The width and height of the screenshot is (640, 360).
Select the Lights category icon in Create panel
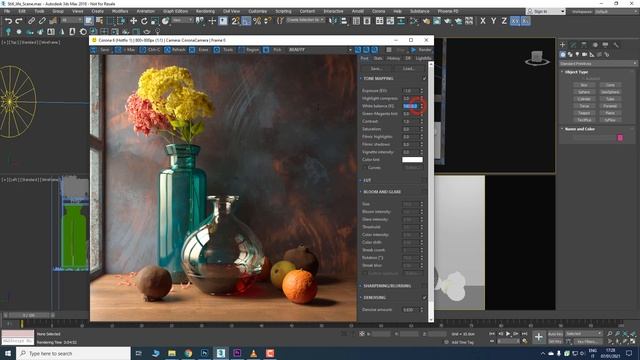coord(577,54)
